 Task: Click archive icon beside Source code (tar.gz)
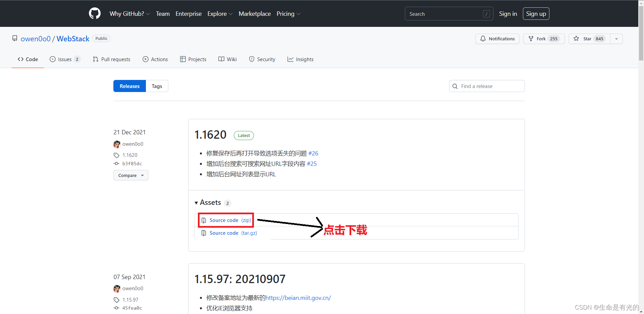click(x=204, y=233)
